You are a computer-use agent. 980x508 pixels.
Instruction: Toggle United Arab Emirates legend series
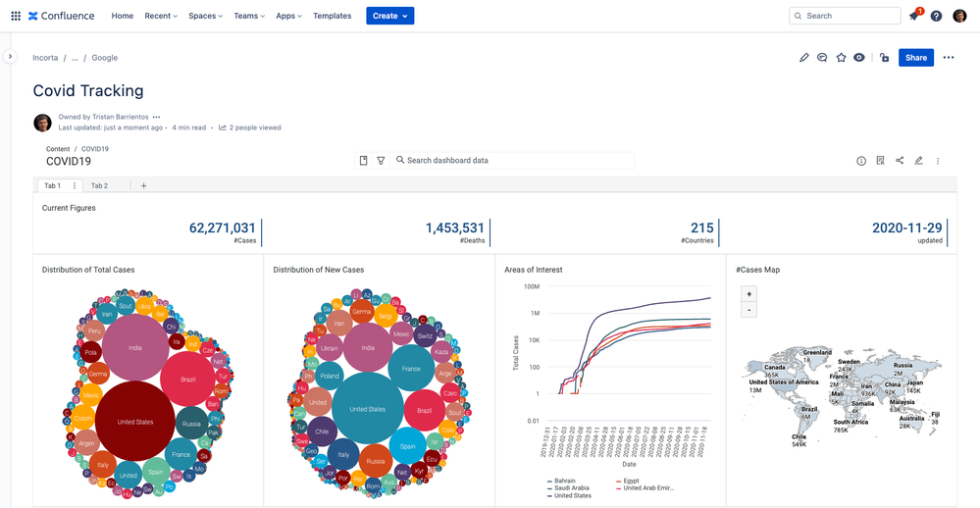pyautogui.click(x=645, y=488)
